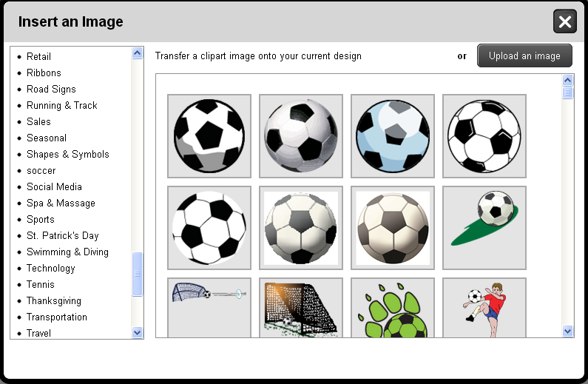Open the soccer clipart category
The image size is (588, 384).
[x=41, y=170]
